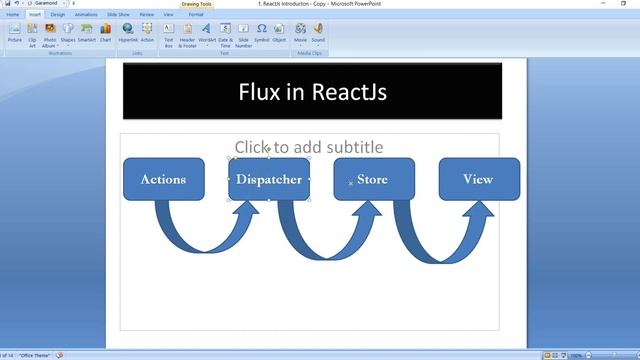Click the rotation handle above Dispatcher shape
The width and height of the screenshot is (640, 360).
[269, 149]
